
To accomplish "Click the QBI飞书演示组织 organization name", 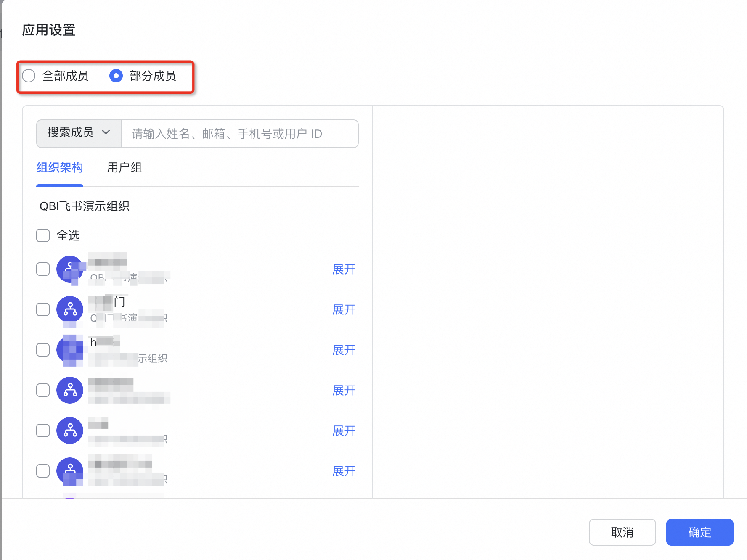I will click(85, 206).
